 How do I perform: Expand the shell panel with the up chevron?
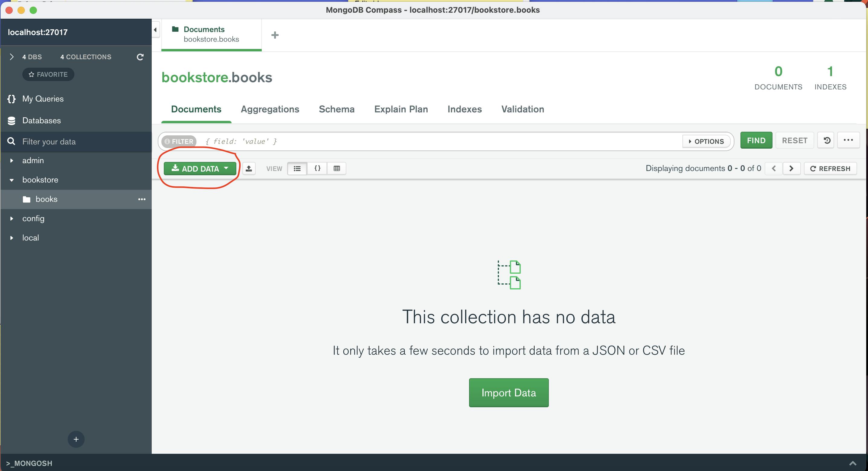point(853,463)
